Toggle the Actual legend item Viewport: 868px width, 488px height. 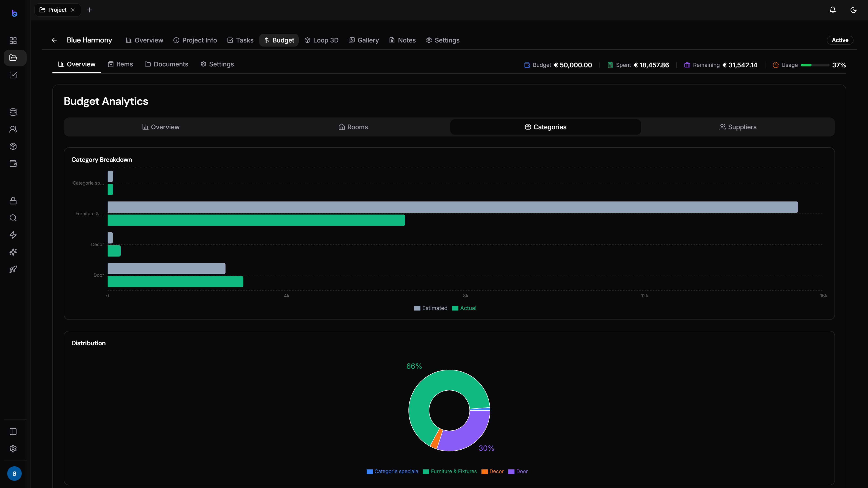tap(464, 308)
